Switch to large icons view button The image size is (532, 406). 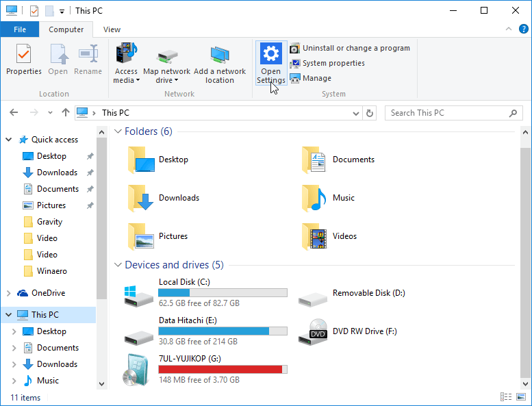(521, 396)
